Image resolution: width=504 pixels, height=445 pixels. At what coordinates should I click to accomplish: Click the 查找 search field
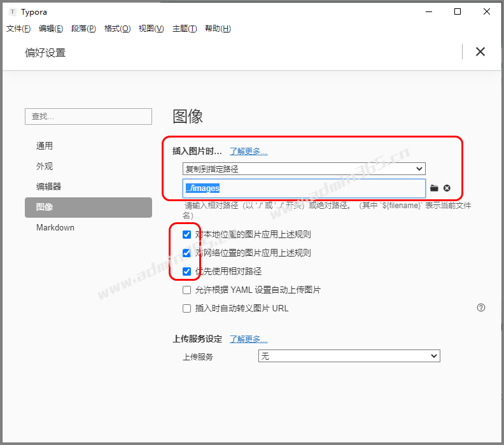[88, 117]
